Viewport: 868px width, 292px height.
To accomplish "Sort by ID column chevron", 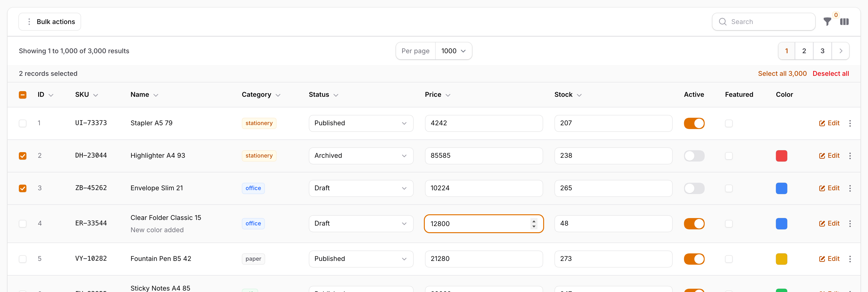I will (x=51, y=95).
